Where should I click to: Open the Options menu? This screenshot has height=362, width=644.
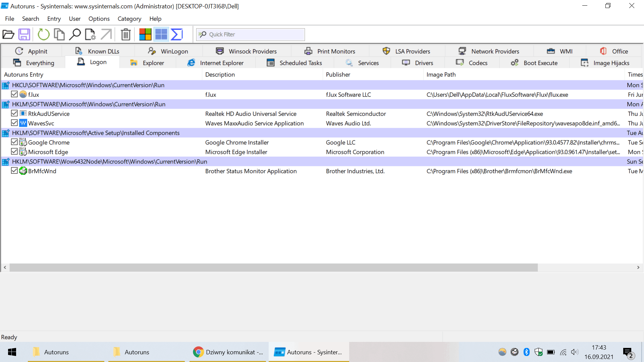99,19
